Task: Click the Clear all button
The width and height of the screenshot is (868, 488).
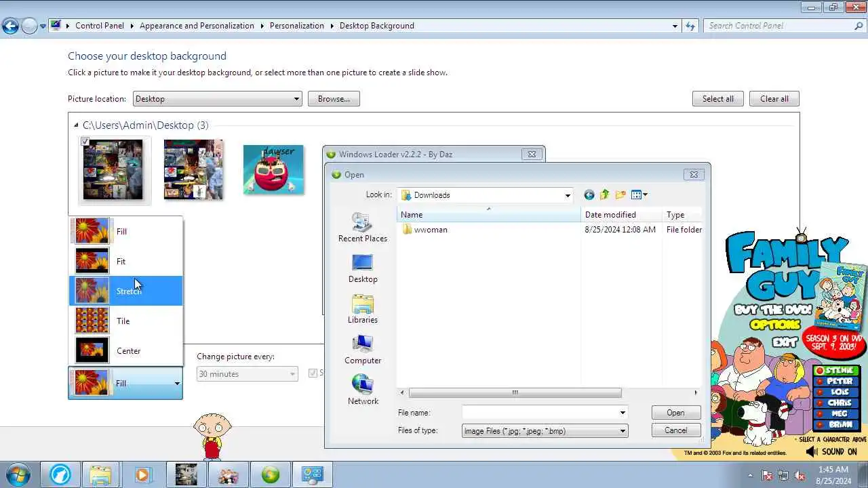Action: tap(774, 99)
